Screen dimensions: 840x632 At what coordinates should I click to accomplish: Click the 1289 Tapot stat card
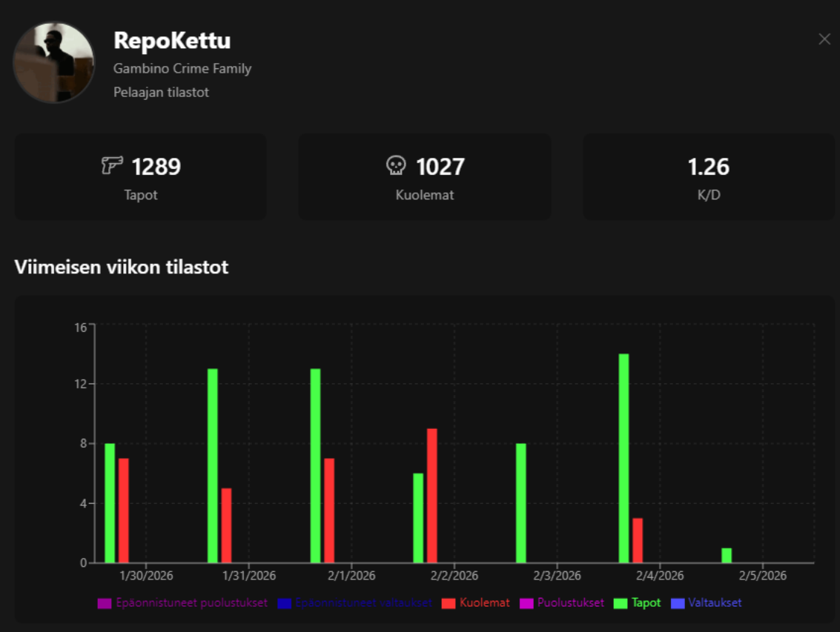141,176
